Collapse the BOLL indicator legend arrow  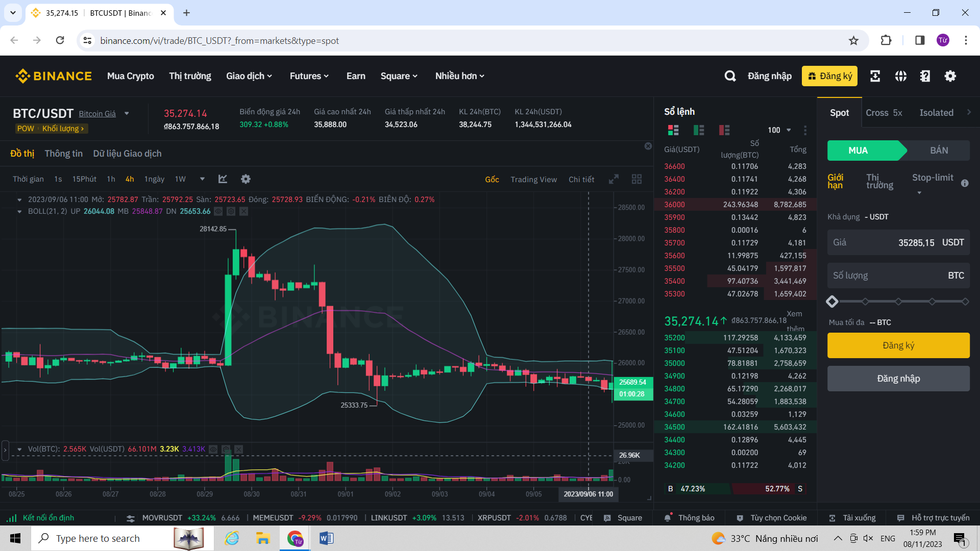click(x=19, y=211)
